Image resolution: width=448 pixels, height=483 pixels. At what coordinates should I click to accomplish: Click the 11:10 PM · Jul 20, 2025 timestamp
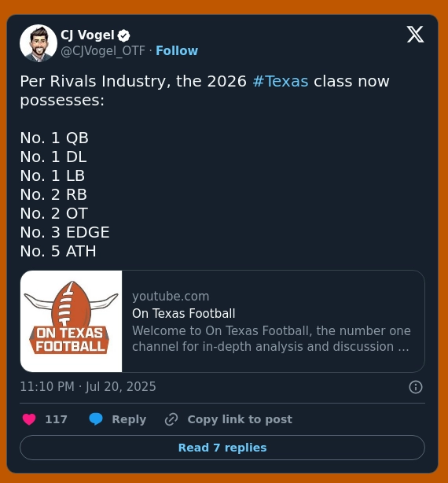coord(88,386)
